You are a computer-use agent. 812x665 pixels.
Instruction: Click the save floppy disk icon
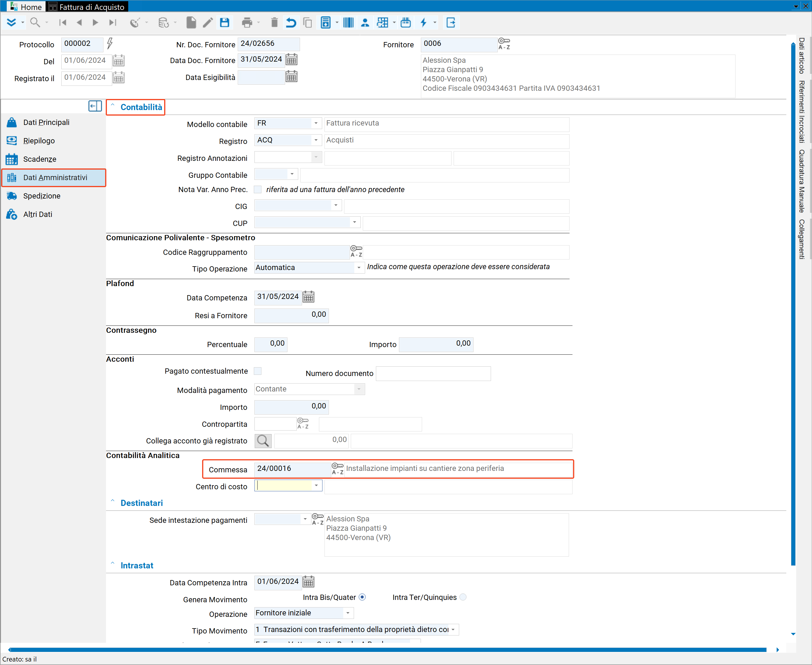coord(225,22)
